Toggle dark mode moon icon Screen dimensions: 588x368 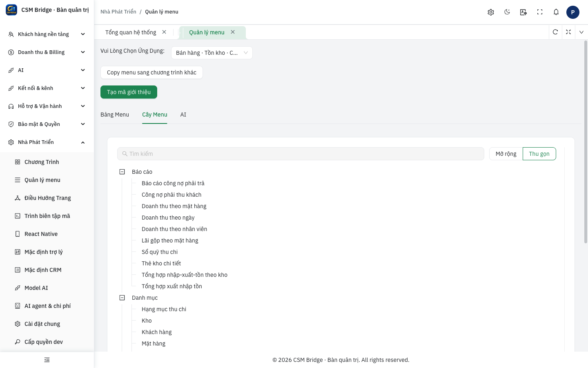click(507, 12)
